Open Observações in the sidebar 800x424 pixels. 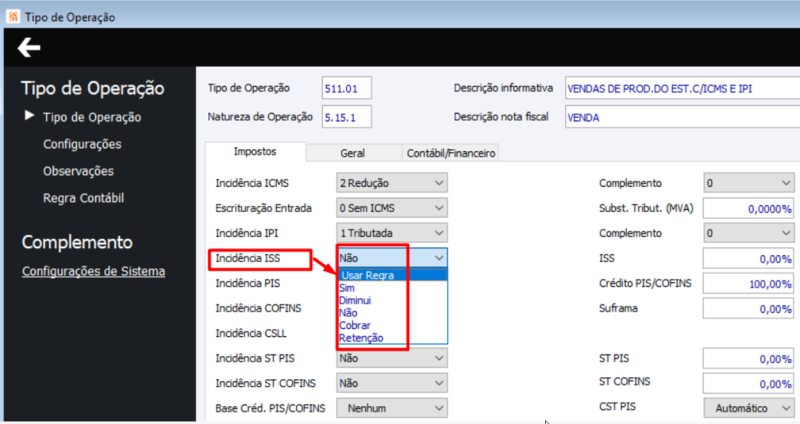coord(78,171)
